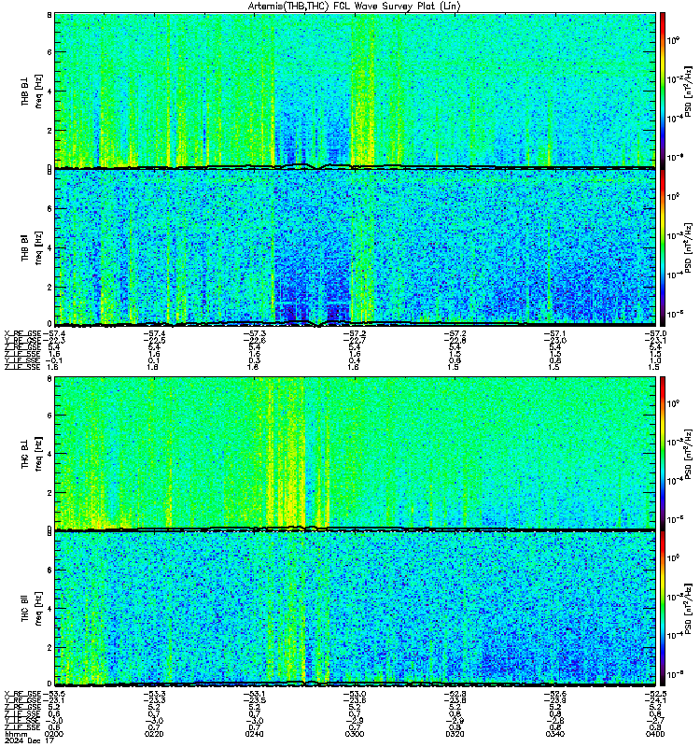This screenshot has width=700, height=747.
Task: Click the THC X_RE_GSE value -53.1
Action: click(x=254, y=694)
